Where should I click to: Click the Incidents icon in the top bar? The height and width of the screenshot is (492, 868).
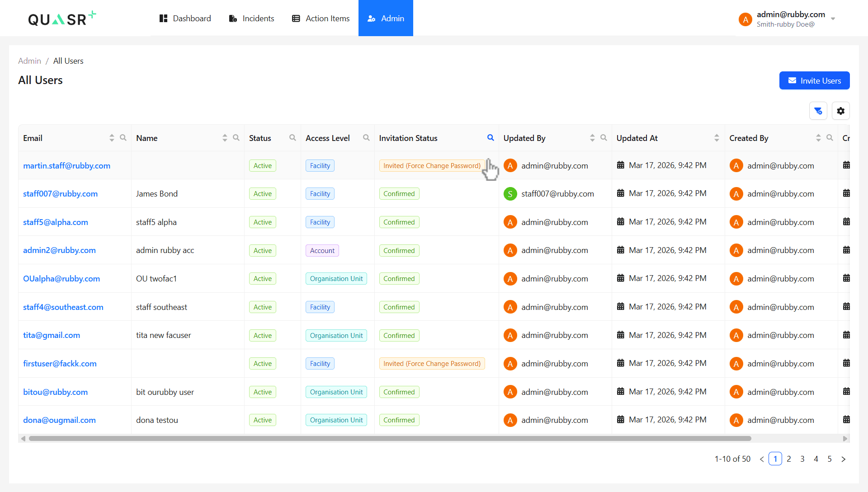[233, 18]
